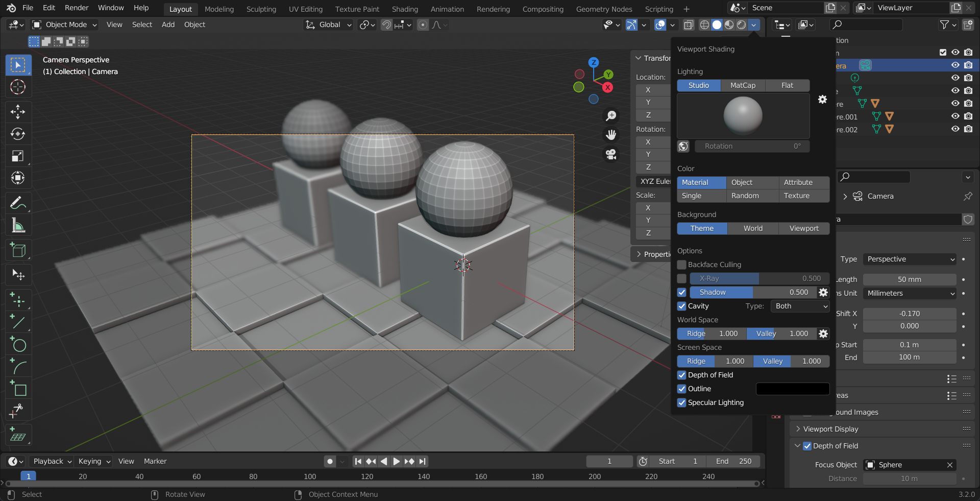Enable the X-Ray checkbox
The height and width of the screenshot is (501, 980).
tap(682, 279)
